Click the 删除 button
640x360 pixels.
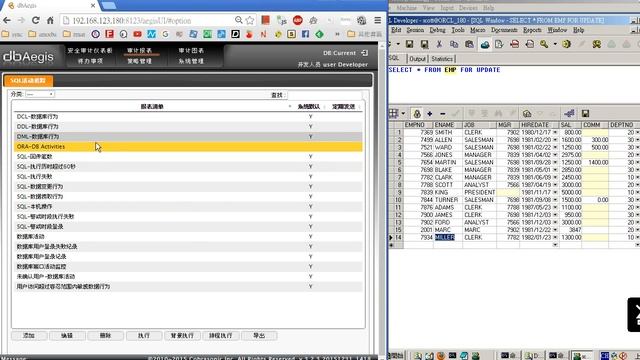[105, 336]
